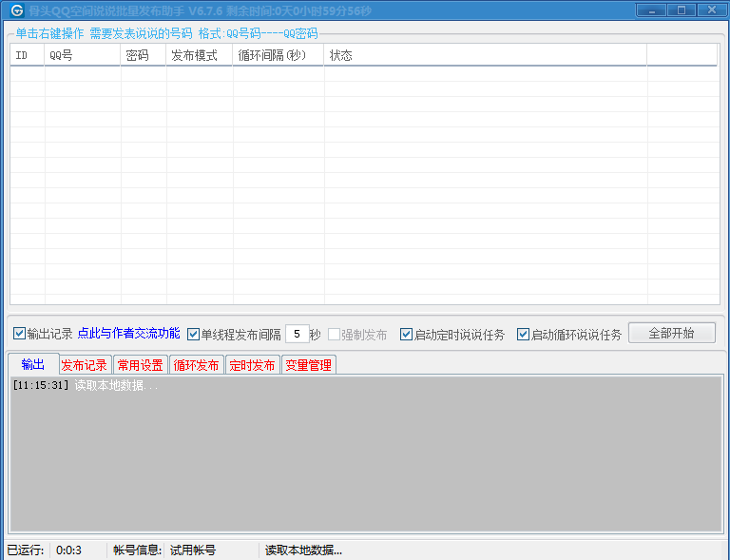The image size is (730, 560).
Task: Switch to the 发布记录 tab
Action: (x=85, y=365)
